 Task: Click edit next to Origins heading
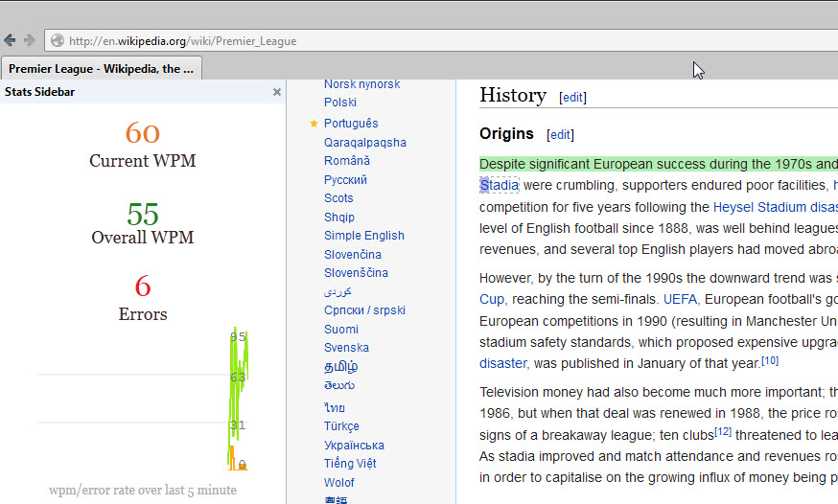click(560, 134)
